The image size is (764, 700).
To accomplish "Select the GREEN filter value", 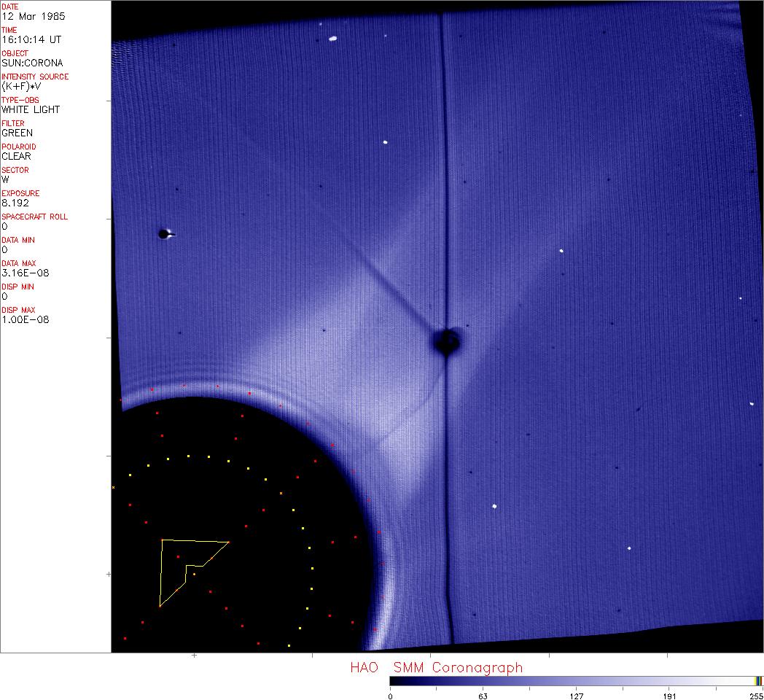I will click(x=17, y=133).
